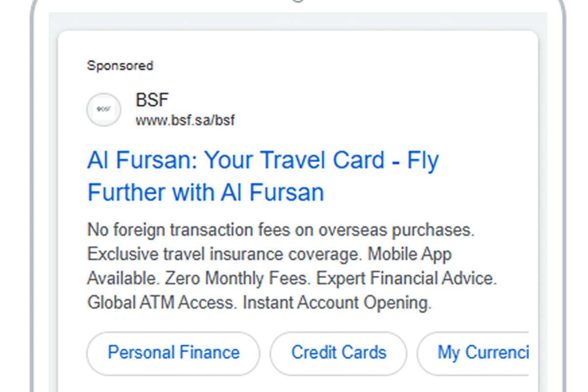Click the word 'Fly' in the headline
Screen dimensions: 588x392
pyautogui.click(x=423, y=161)
